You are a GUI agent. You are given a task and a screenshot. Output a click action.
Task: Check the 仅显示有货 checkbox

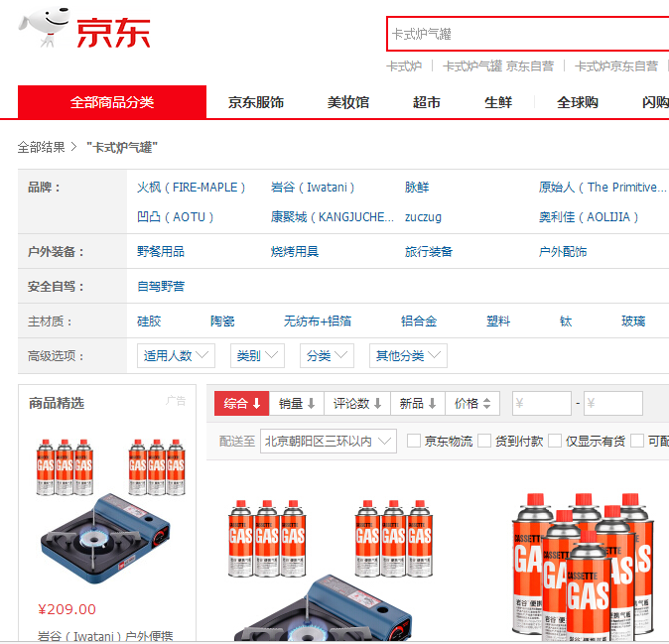click(x=555, y=441)
